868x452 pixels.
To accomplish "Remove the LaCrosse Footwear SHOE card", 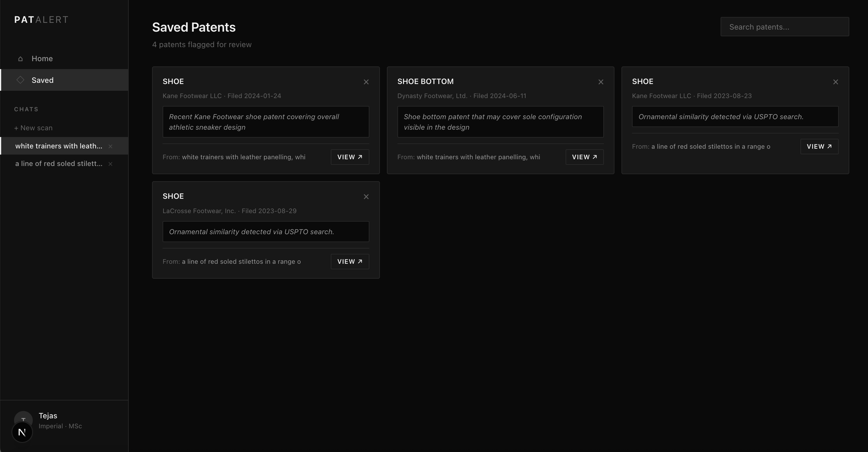I will coord(366,197).
